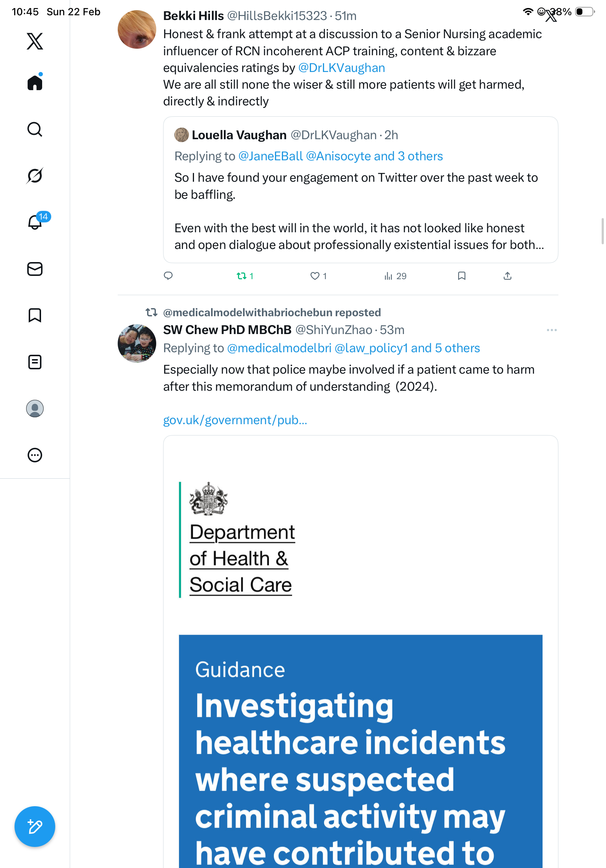The image size is (606, 868).
Task: Reply to the Bekki Hills post
Action: click(x=168, y=276)
